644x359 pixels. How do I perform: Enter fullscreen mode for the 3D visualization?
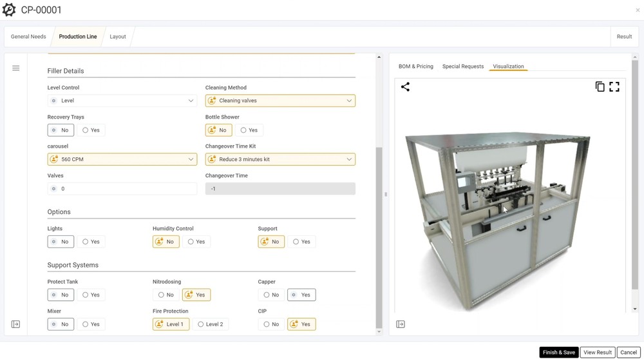(614, 86)
